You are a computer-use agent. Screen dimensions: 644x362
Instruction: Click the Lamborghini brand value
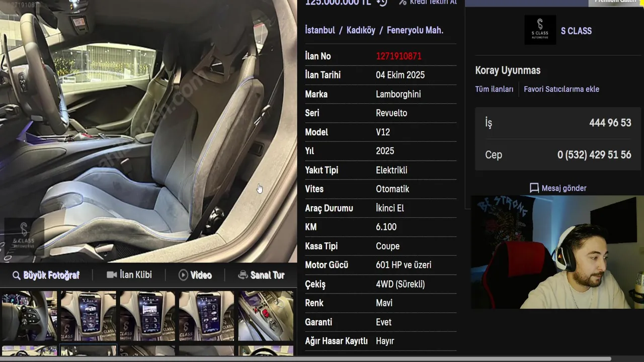(x=398, y=94)
